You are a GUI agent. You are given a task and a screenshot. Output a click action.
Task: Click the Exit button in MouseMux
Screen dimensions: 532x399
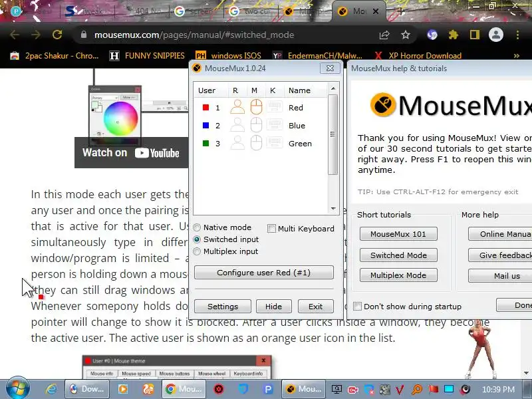(315, 307)
